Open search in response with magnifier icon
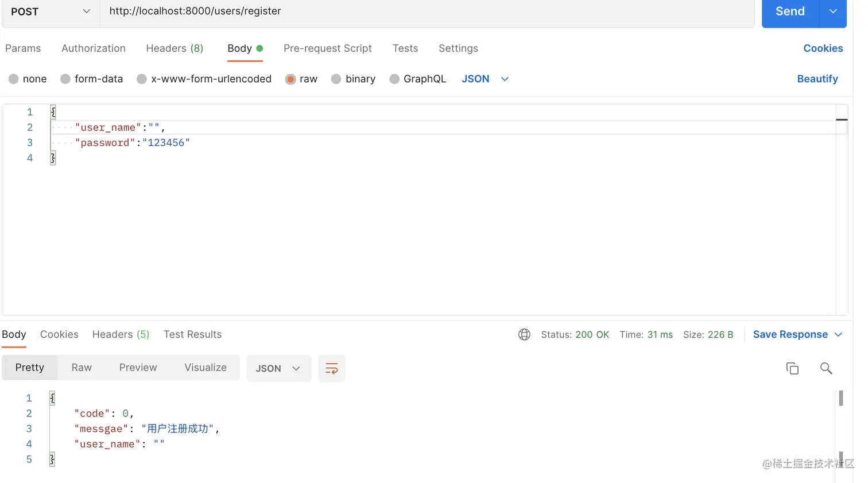868x483 pixels. (x=826, y=369)
